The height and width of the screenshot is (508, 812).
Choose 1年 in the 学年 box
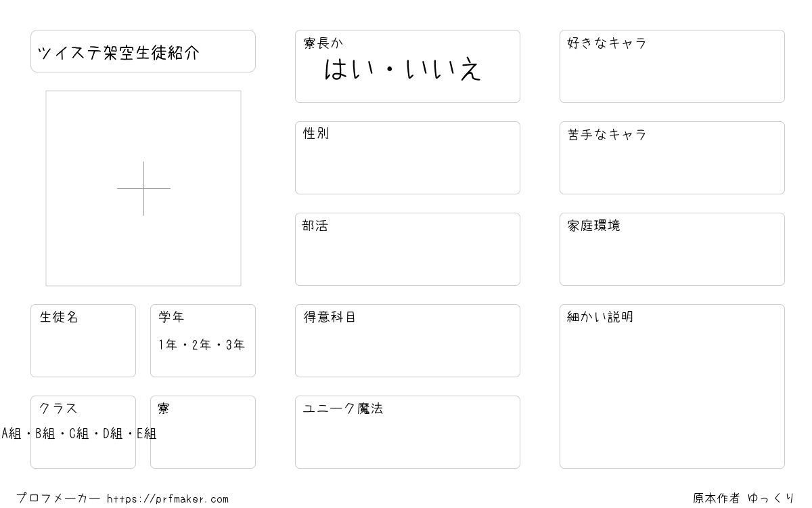point(168,345)
